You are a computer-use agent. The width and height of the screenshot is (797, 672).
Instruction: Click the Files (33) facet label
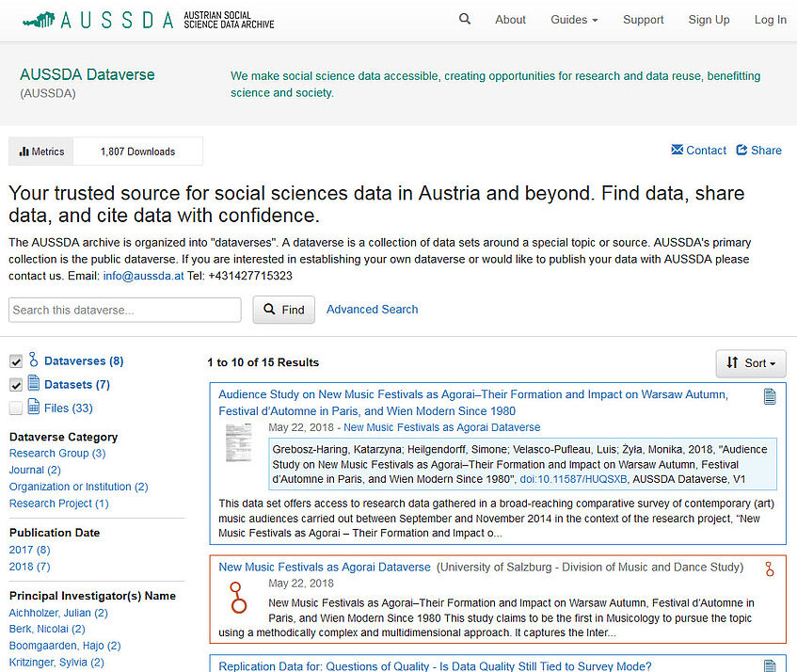tap(68, 408)
